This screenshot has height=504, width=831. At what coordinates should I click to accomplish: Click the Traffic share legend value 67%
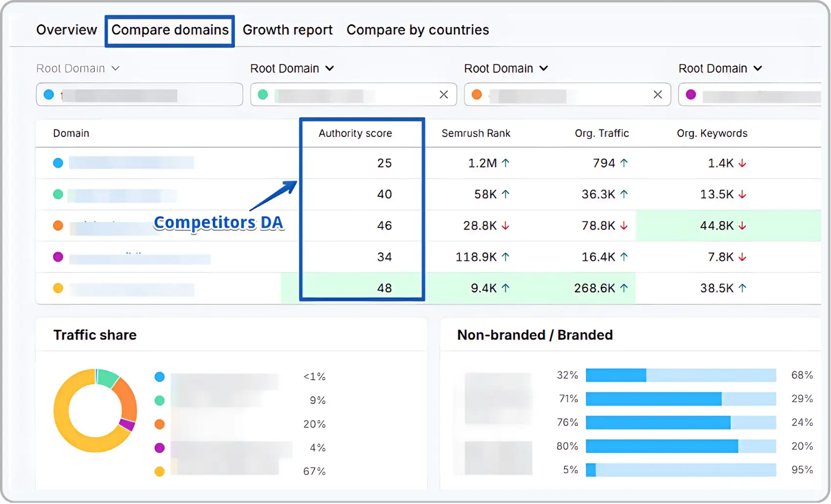(x=314, y=471)
